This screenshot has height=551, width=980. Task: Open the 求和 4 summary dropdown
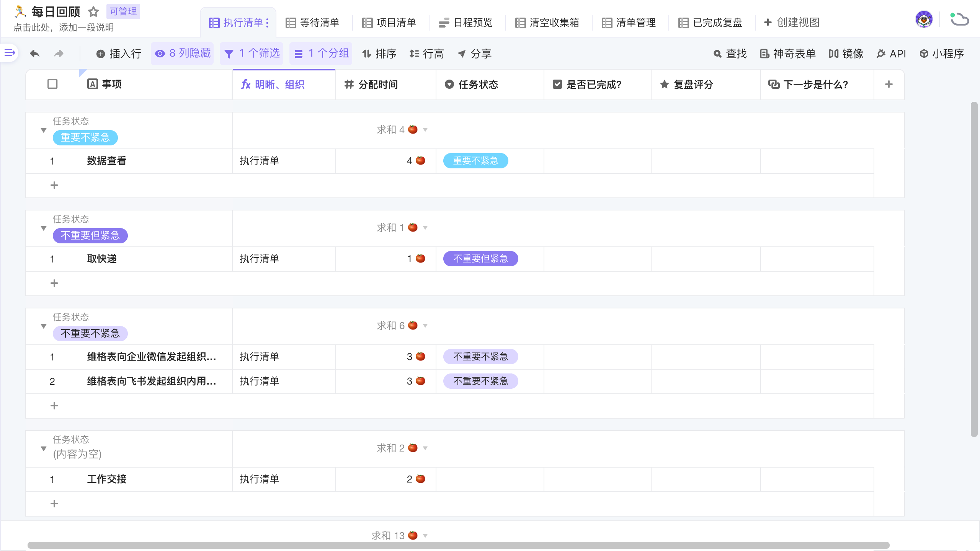[x=425, y=130]
